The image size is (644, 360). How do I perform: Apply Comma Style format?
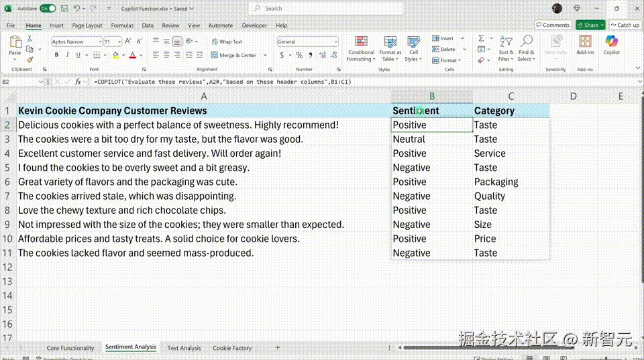311,55
